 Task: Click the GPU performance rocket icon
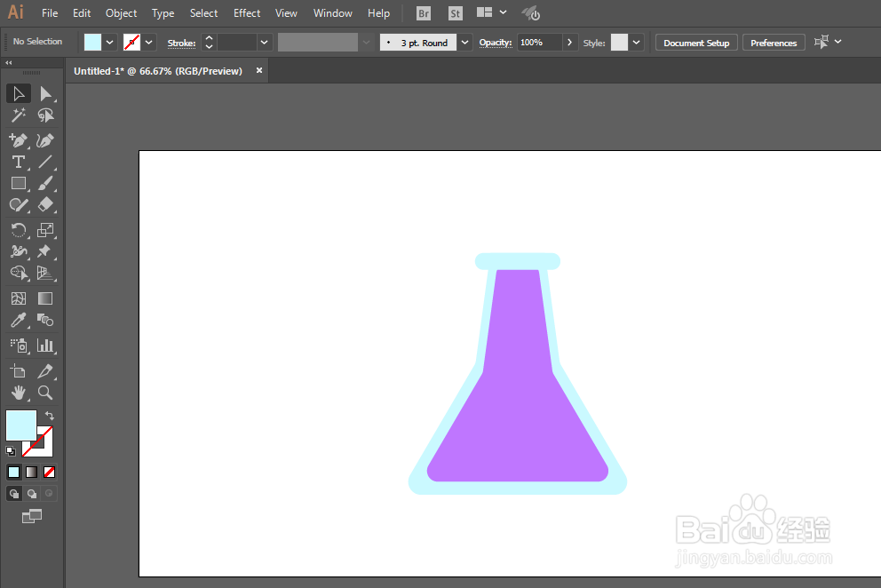(x=531, y=13)
